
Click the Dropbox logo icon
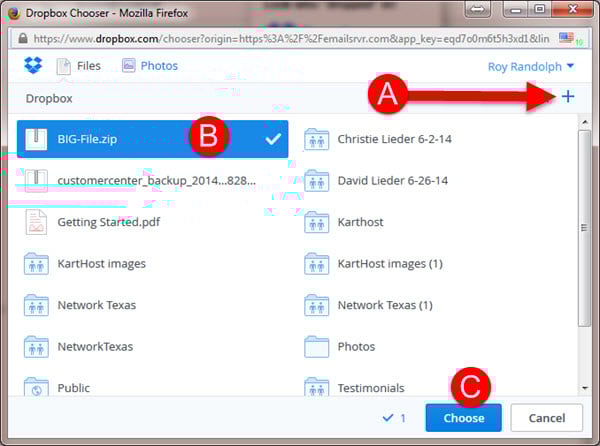[x=33, y=65]
